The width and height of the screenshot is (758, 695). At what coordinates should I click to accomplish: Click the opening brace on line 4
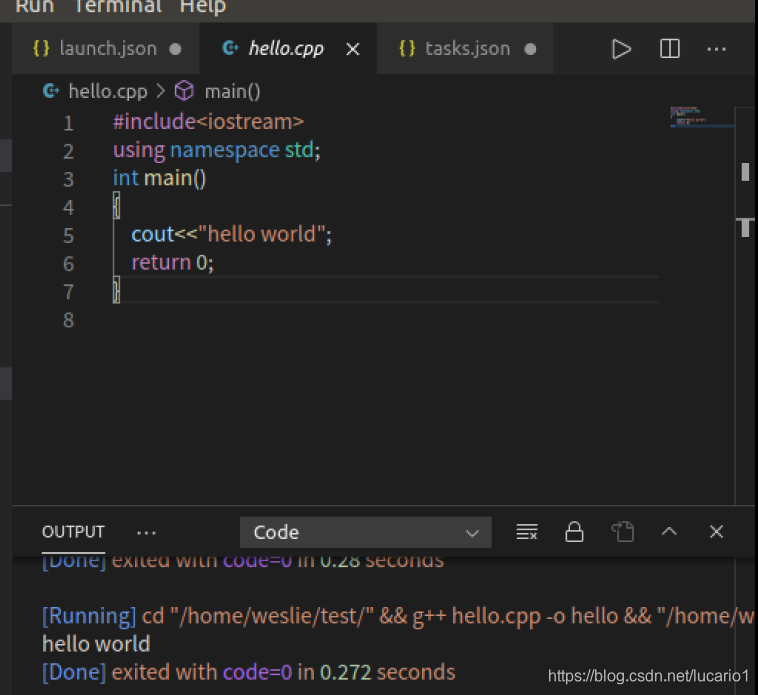117,206
